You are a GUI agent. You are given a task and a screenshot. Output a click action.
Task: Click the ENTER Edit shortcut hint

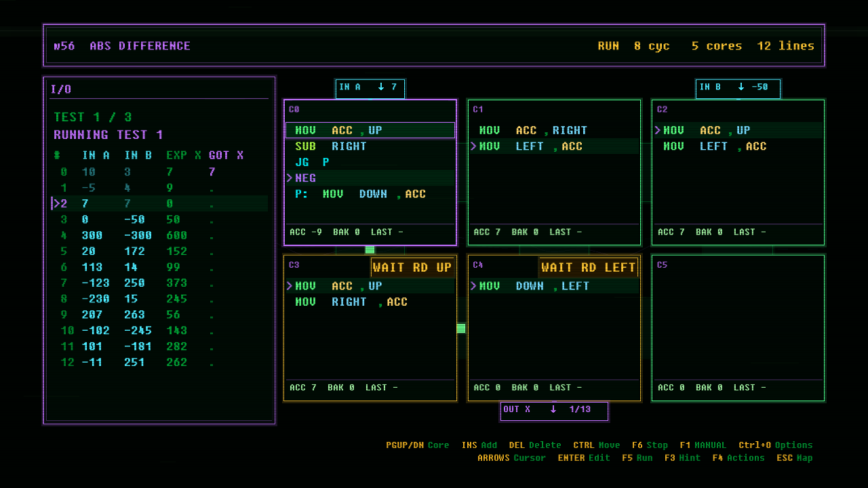coord(585,458)
